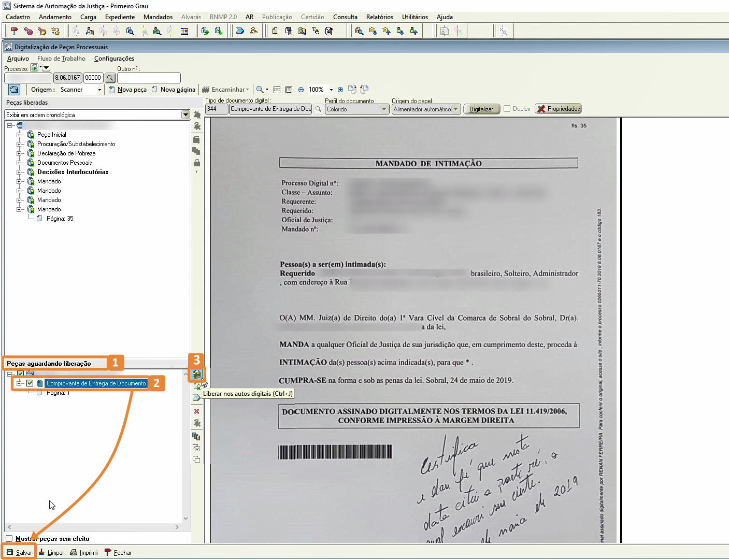This screenshot has height=560, width=729.
Task: Open the Mandados menu
Action: pyautogui.click(x=158, y=17)
